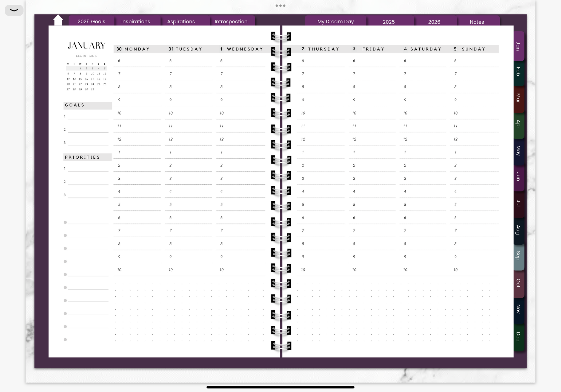Tap Monday's 12 o'clock slot
Screen dimensions: 561x392
(137, 139)
